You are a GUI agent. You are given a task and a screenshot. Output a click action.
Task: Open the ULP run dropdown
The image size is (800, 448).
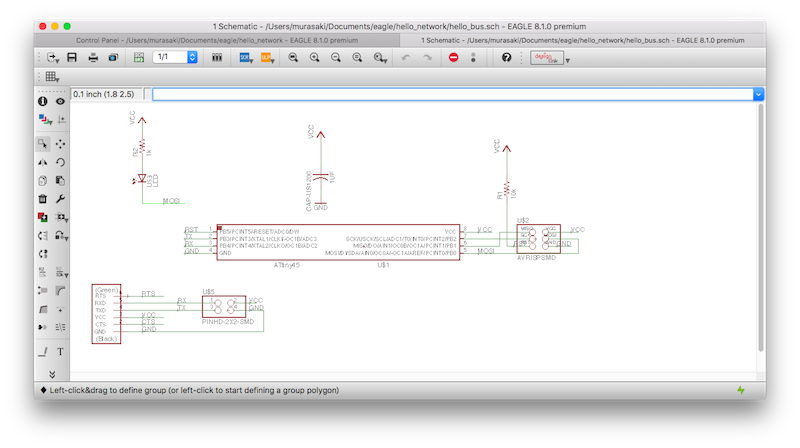click(x=268, y=58)
